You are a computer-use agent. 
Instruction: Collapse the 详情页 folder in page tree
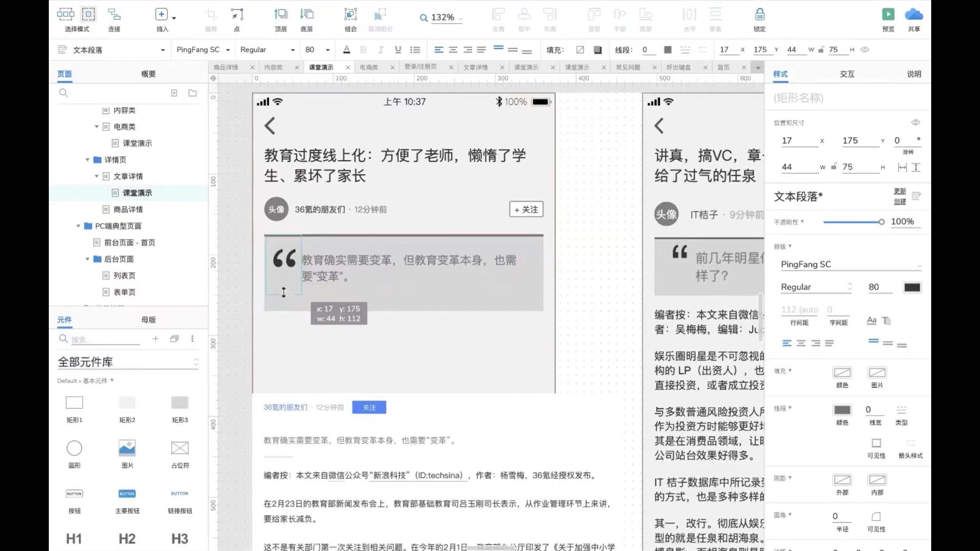coord(87,160)
